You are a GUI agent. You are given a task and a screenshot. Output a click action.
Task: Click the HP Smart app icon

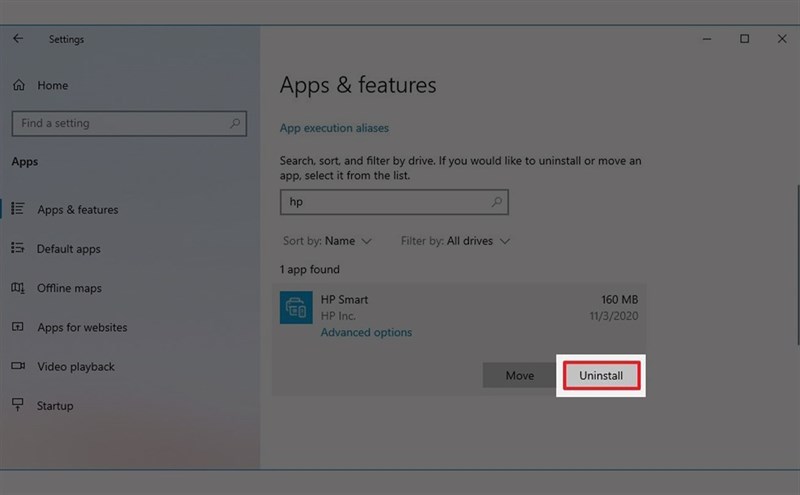(x=296, y=308)
